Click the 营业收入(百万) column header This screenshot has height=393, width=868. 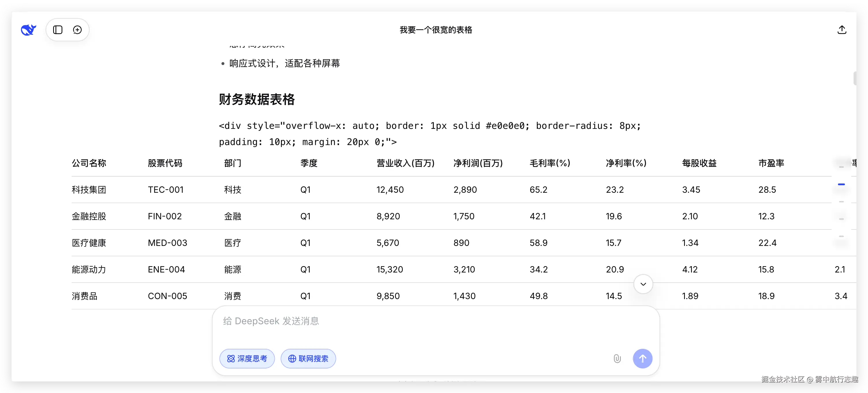click(x=405, y=163)
